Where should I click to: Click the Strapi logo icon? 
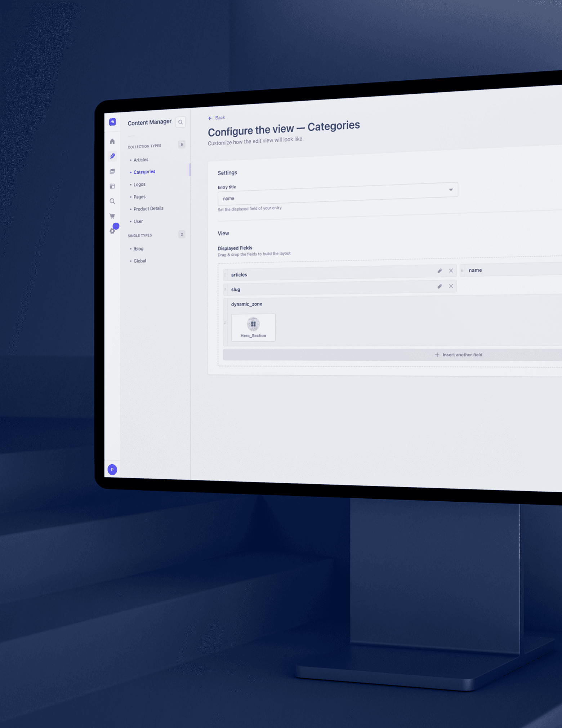[x=112, y=122]
